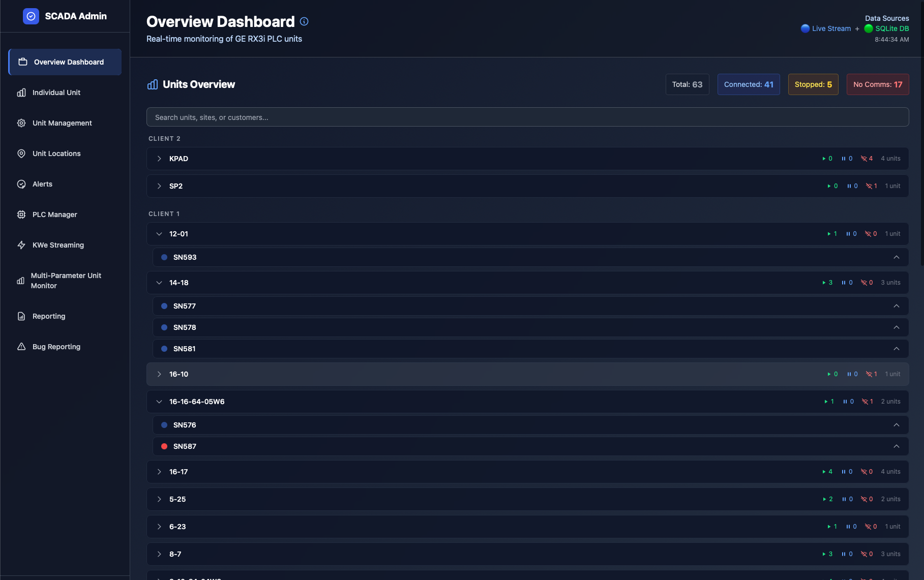The width and height of the screenshot is (924, 580).
Task: Click the Reporting document icon
Action: 21,316
